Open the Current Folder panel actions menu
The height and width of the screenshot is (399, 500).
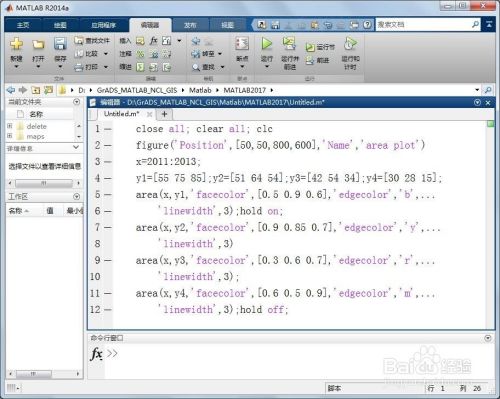(76, 102)
